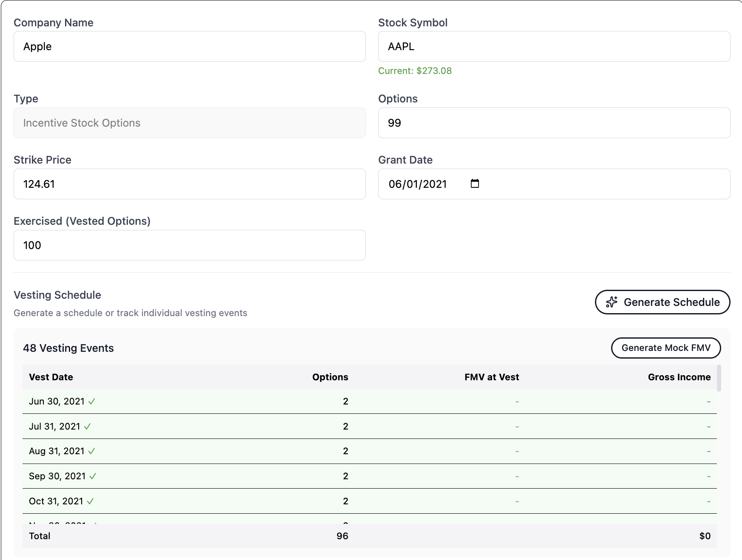This screenshot has height=560, width=742.
Task: Click the sparkle icon on Generate Schedule
Action: [x=612, y=302]
